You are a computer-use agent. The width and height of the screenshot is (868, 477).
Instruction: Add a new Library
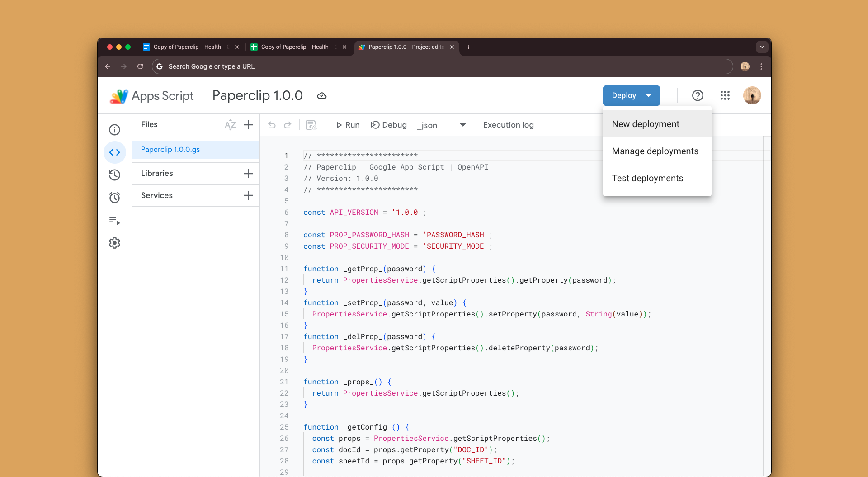tap(248, 173)
